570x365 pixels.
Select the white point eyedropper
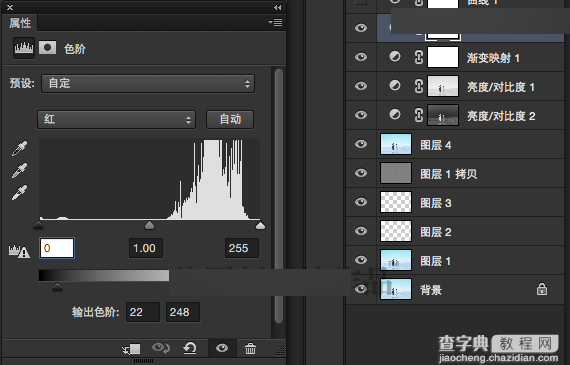(x=19, y=192)
